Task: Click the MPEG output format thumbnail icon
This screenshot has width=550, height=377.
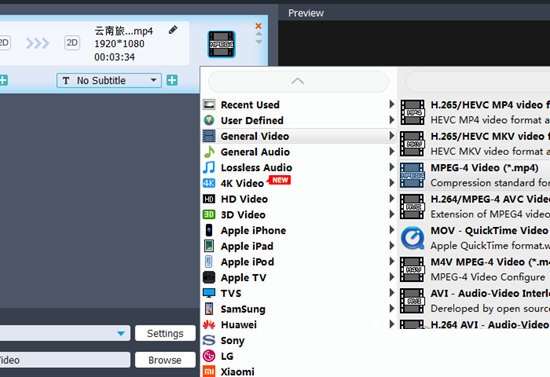Action: pyautogui.click(x=221, y=44)
